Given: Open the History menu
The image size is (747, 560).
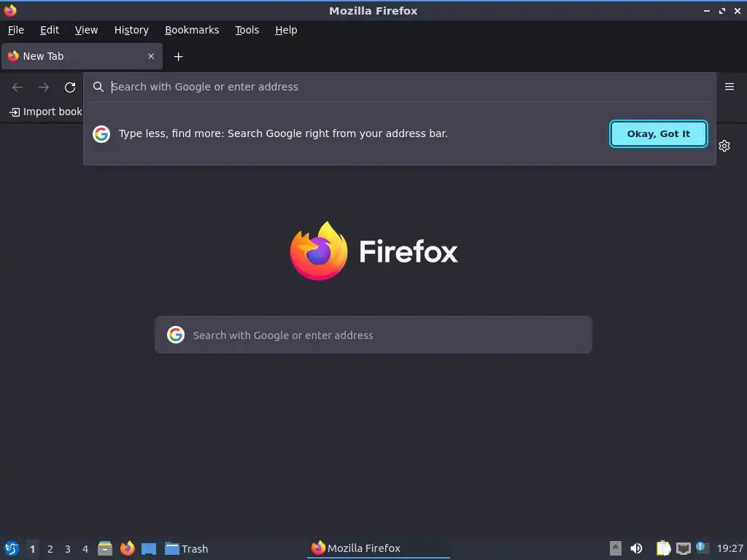Looking at the screenshot, I should pyautogui.click(x=131, y=30).
